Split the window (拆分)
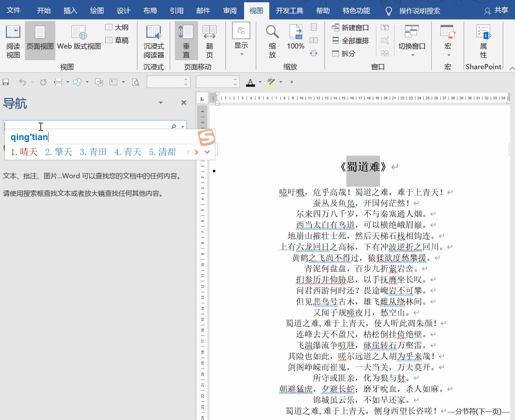The width and height of the screenshot is (515, 420). 344,54
